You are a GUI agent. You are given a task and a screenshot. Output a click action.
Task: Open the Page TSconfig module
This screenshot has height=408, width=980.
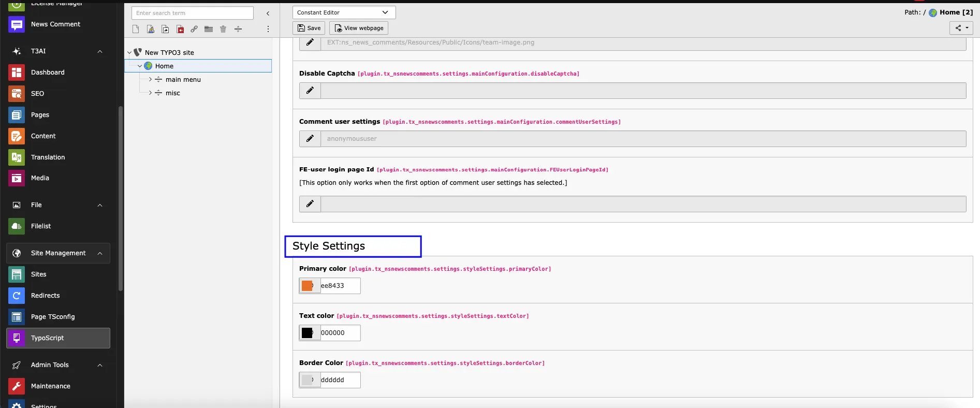coord(52,317)
